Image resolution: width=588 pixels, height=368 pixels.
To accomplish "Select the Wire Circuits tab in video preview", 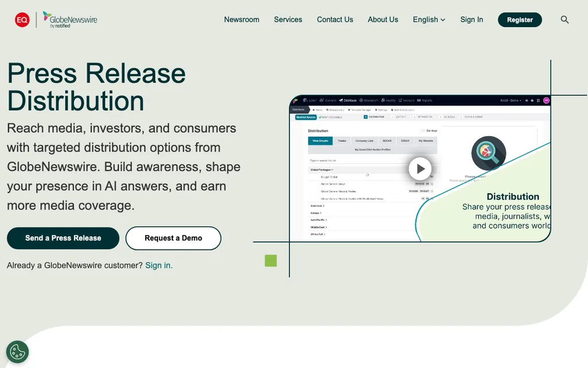I will 320,141.
